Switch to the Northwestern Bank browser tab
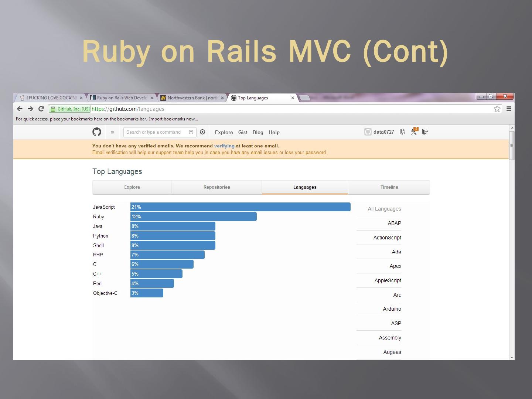 point(192,98)
